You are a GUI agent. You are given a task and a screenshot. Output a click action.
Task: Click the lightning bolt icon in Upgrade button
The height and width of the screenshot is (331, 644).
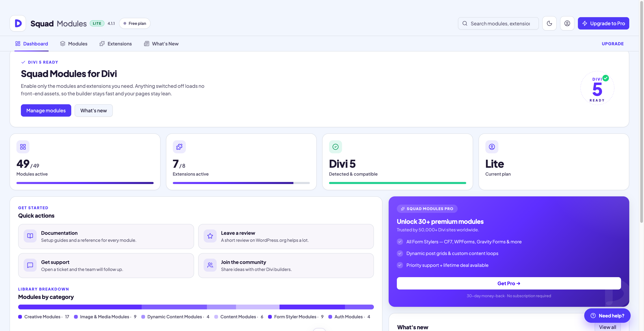coord(585,23)
